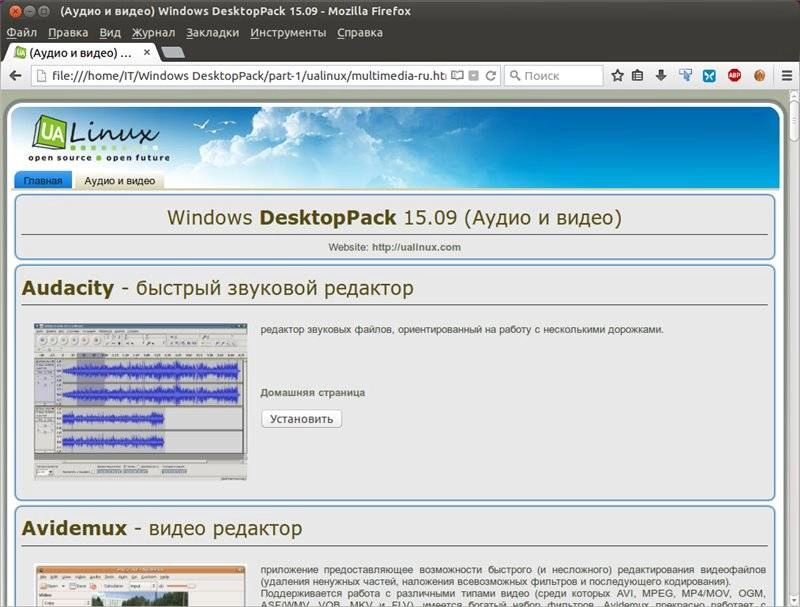Image resolution: width=800 pixels, height=607 pixels.
Task: Open the Справка menu
Action: (x=360, y=33)
